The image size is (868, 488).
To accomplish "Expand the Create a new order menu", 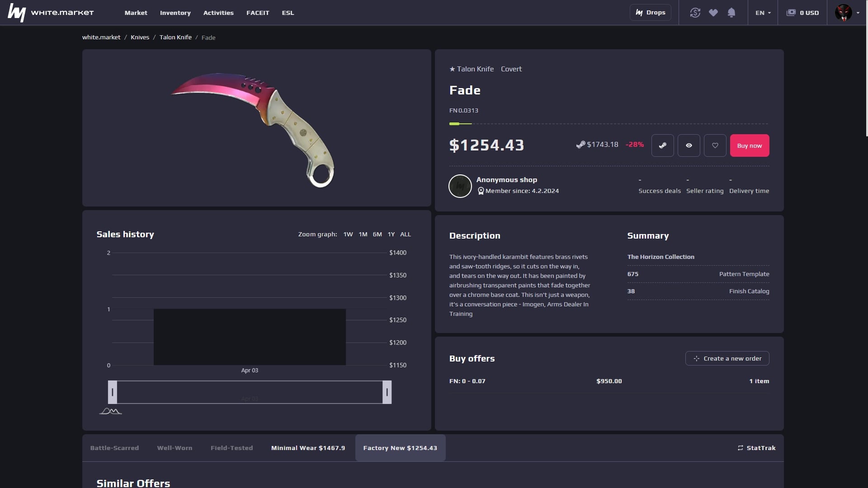I will tap(727, 358).
